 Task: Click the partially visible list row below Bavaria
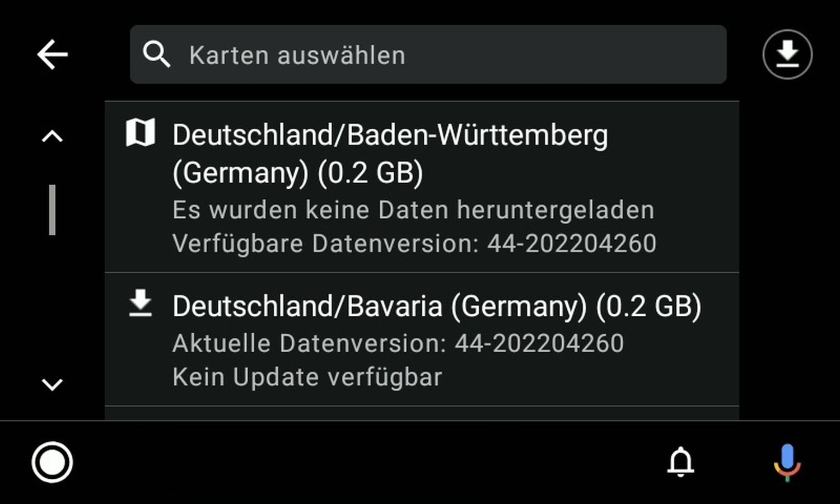[x=422, y=413]
